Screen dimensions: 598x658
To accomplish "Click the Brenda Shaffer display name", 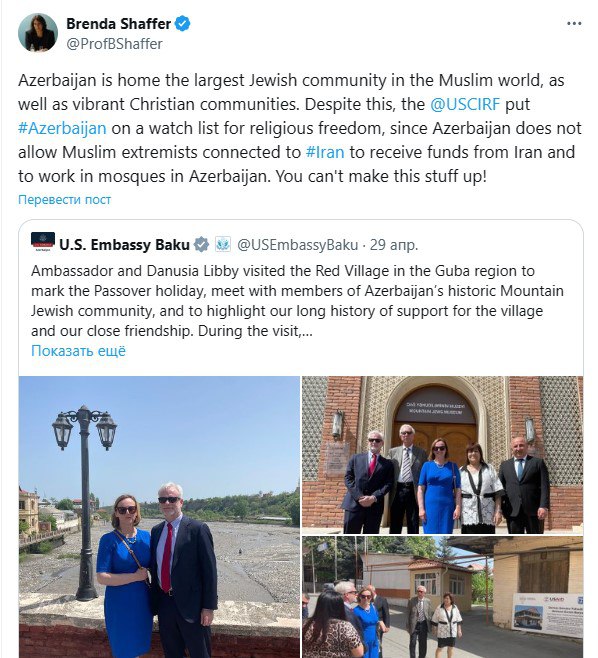I will (119, 24).
